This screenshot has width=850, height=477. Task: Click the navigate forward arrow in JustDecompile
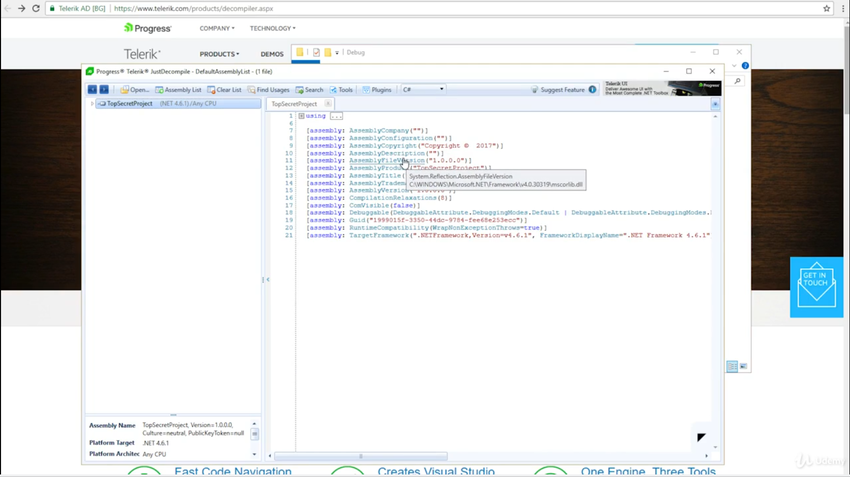(104, 90)
